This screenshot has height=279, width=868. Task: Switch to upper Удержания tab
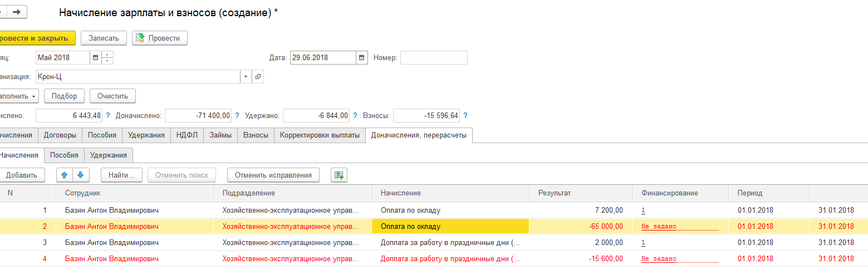[x=146, y=135]
